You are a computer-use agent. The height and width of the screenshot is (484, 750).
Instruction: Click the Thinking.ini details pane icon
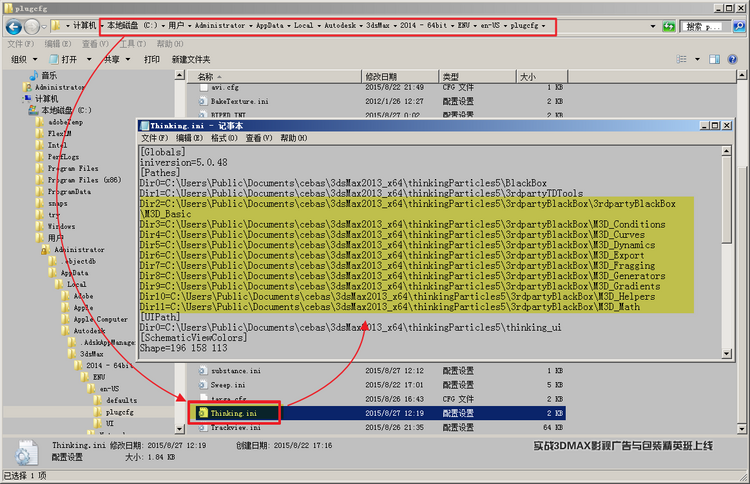coord(25,453)
